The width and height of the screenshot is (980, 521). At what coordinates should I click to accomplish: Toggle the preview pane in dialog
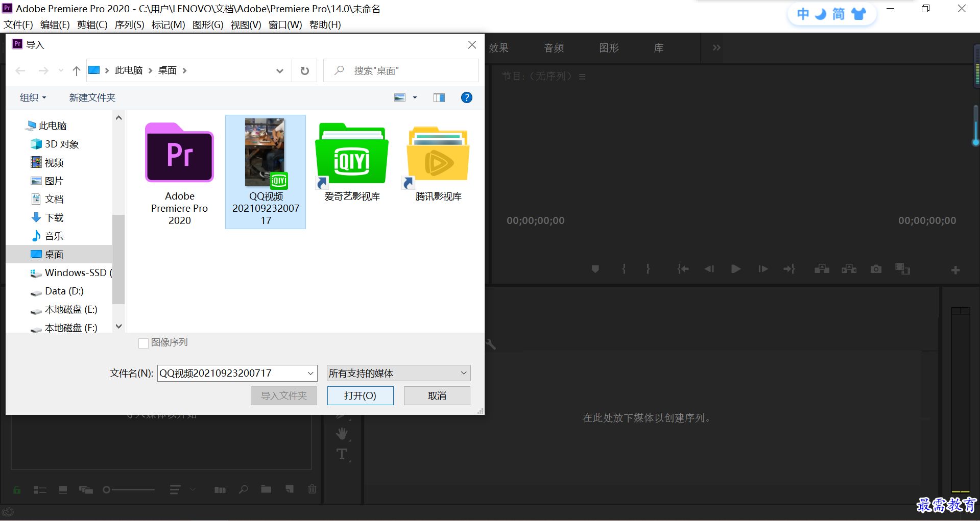click(439, 97)
